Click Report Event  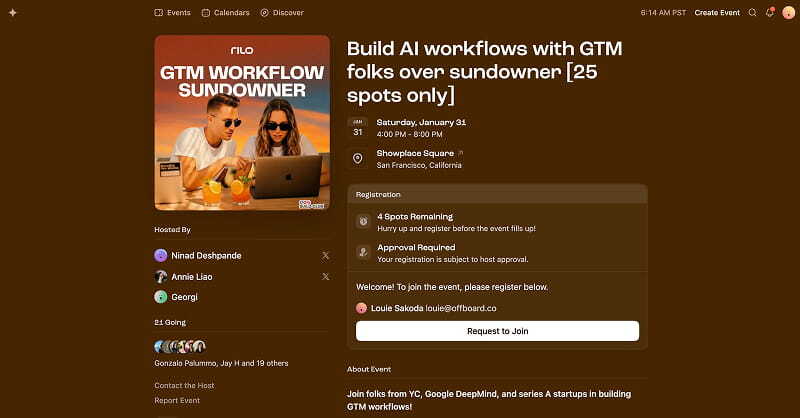(177, 401)
